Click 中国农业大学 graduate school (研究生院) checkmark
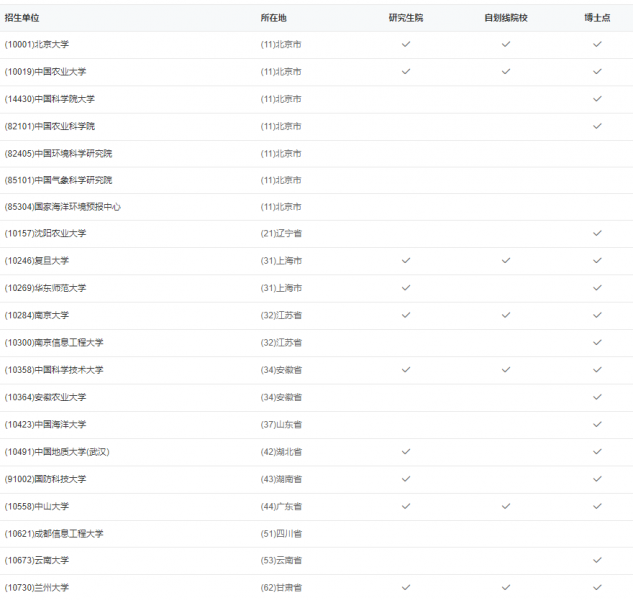This screenshot has width=633, height=600. tap(406, 72)
